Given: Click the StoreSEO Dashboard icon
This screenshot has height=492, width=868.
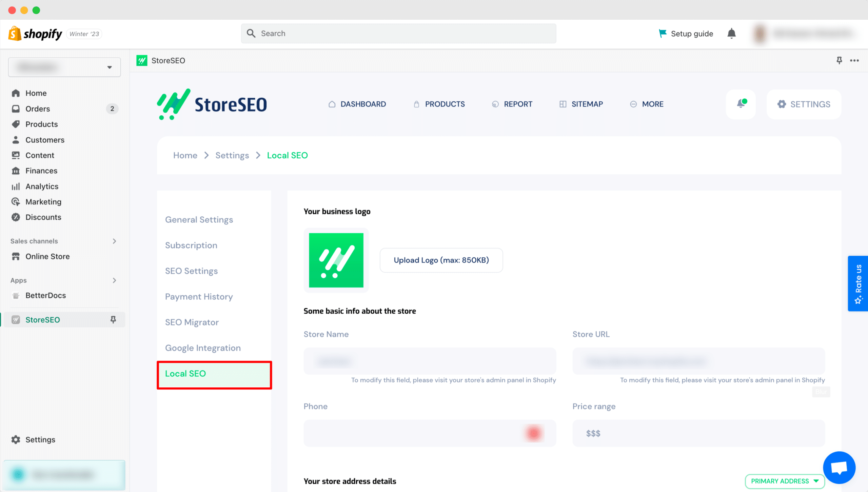Looking at the screenshot, I should 332,104.
